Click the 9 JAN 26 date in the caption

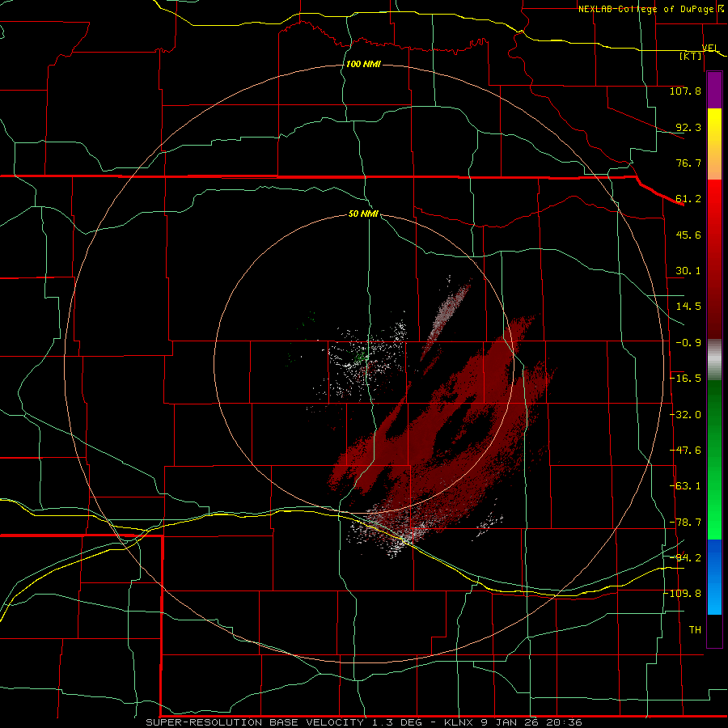click(x=510, y=722)
